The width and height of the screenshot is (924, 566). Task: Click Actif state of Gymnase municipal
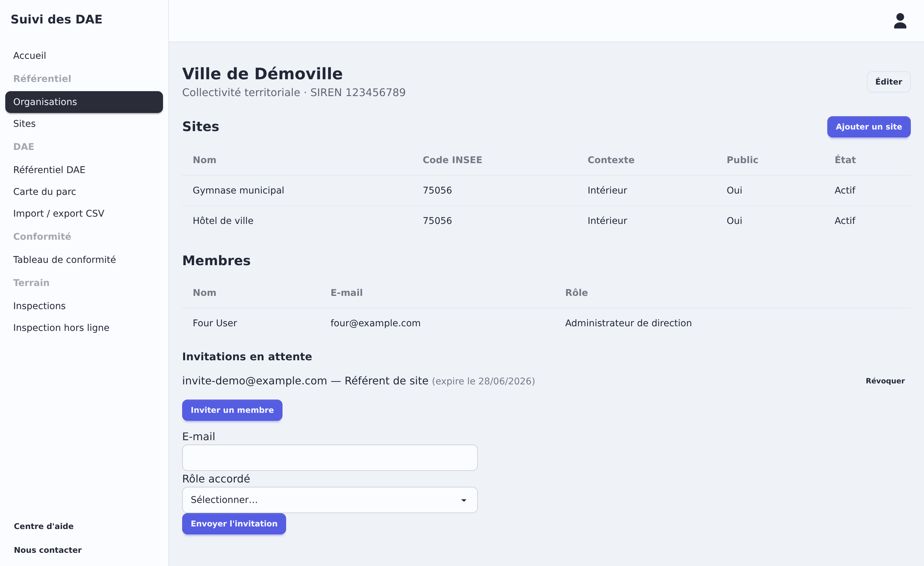pos(844,190)
